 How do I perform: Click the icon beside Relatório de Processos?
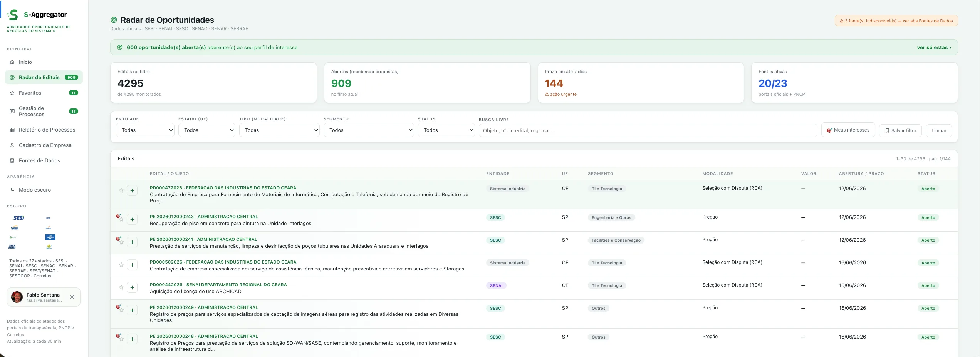(12, 130)
